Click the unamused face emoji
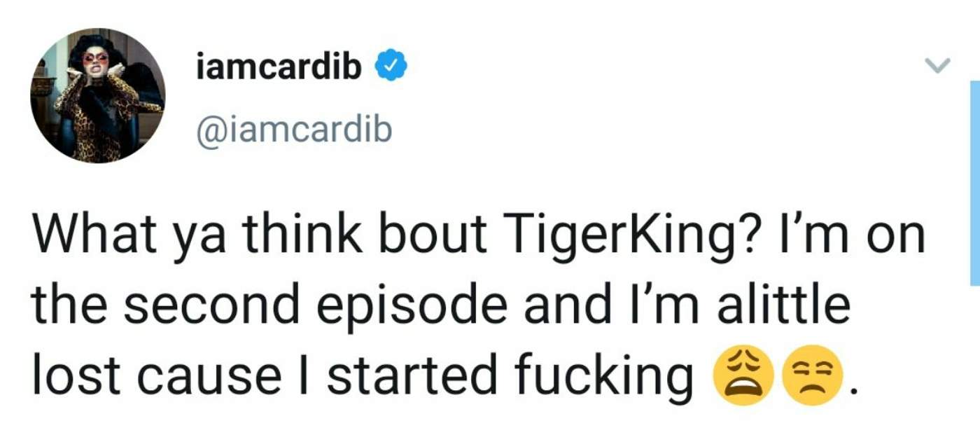 pos(811,380)
